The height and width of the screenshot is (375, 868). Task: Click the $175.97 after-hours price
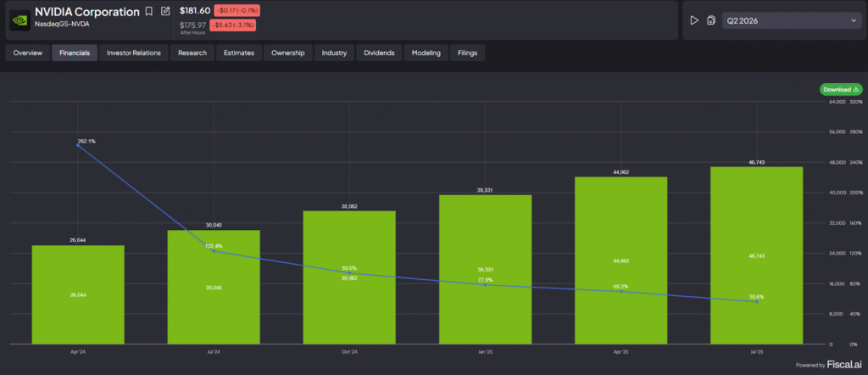click(x=193, y=25)
